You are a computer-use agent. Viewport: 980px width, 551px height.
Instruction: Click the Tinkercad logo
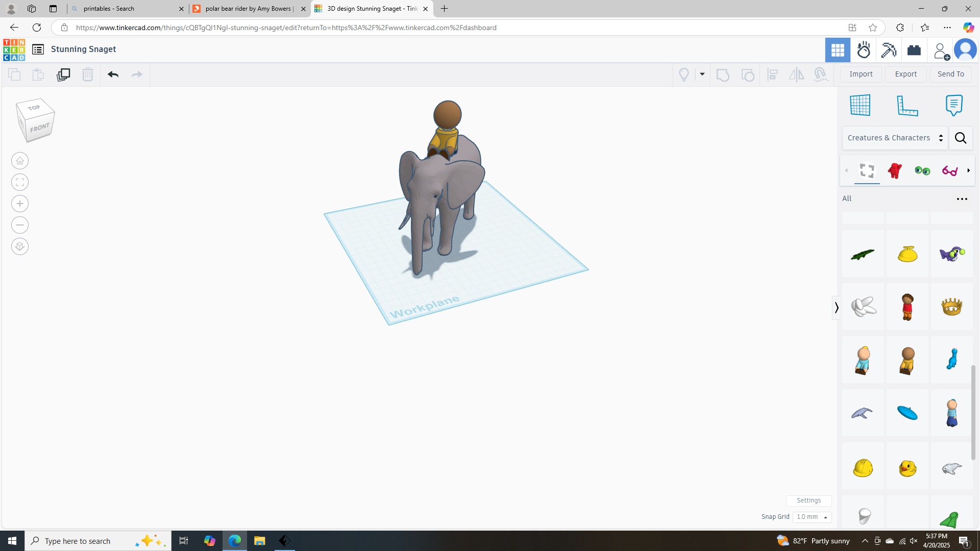(14, 49)
